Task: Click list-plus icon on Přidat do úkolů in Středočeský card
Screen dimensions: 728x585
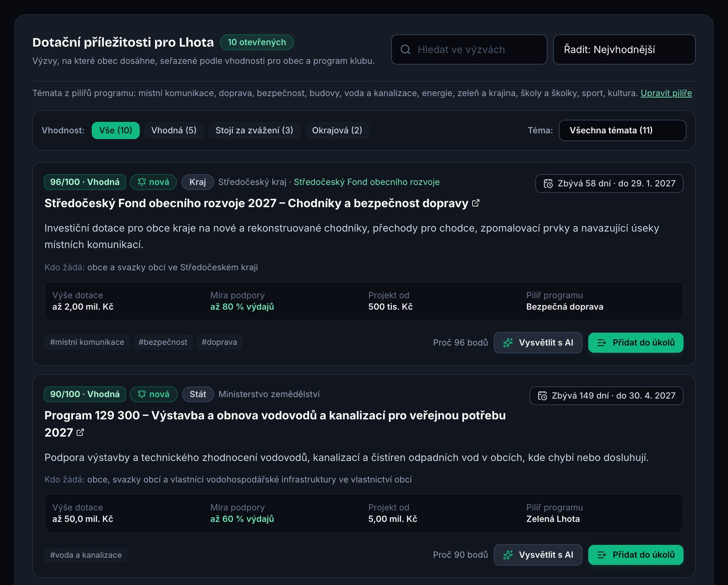Action: coord(602,343)
